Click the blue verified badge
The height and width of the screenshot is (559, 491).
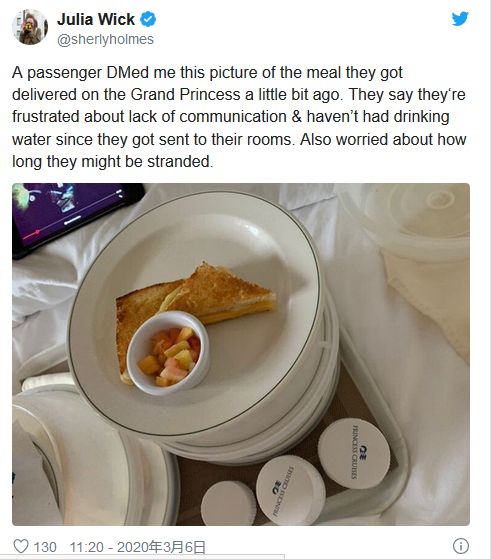click(x=148, y=19)
